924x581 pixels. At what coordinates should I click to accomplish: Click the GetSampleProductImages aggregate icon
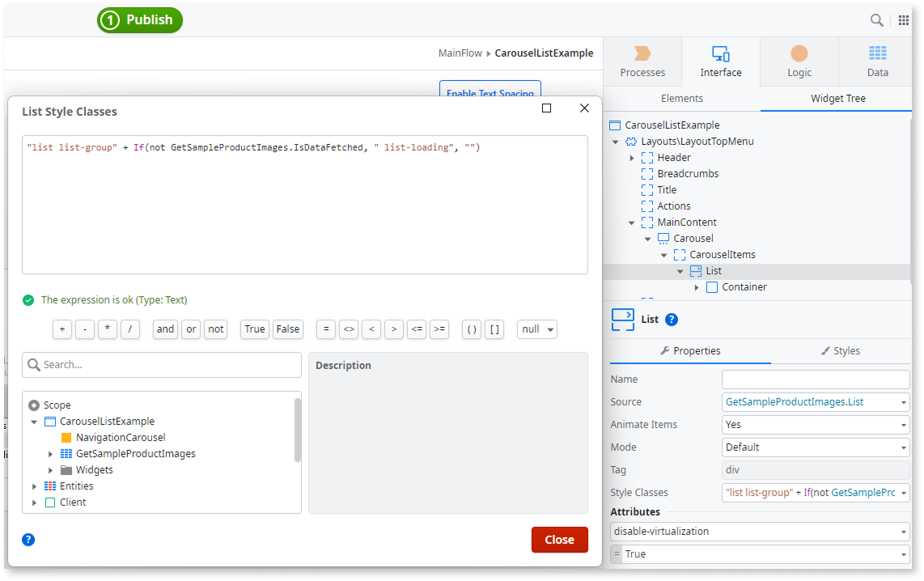point(66,454)
